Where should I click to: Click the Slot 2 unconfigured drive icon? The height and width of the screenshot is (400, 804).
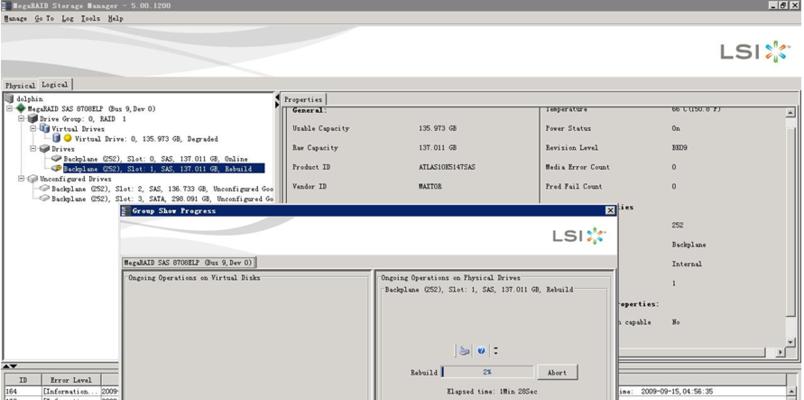(x=45, y=189)
